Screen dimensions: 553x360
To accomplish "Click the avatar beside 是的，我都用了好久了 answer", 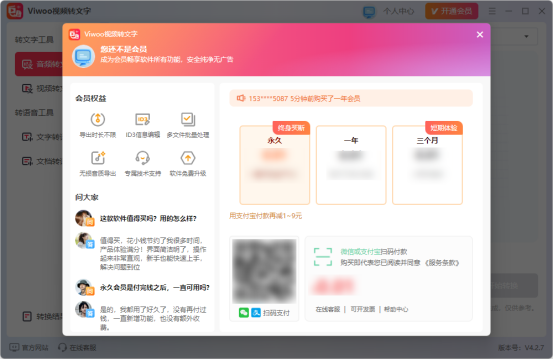I will [x=84, y=310].
